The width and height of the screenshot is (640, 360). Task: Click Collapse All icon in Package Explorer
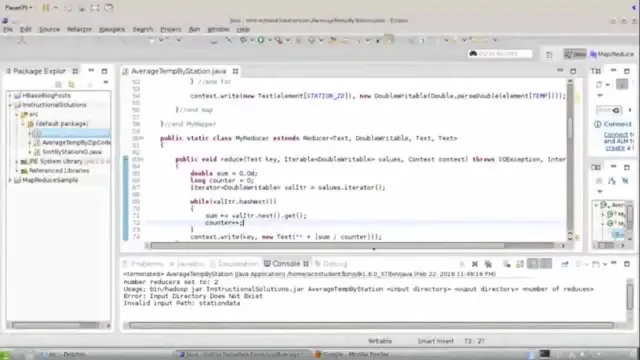(x=58, y=84)
